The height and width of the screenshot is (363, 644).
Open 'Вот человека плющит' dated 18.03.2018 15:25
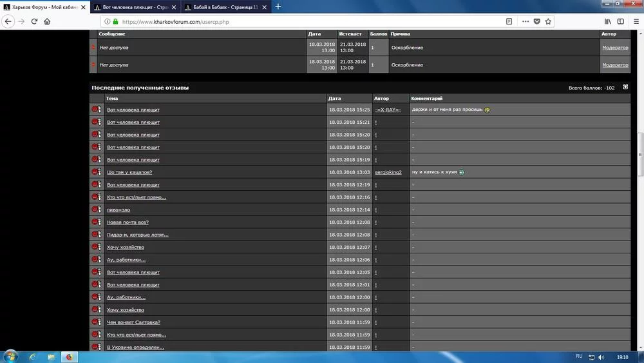tap(133, 110)
